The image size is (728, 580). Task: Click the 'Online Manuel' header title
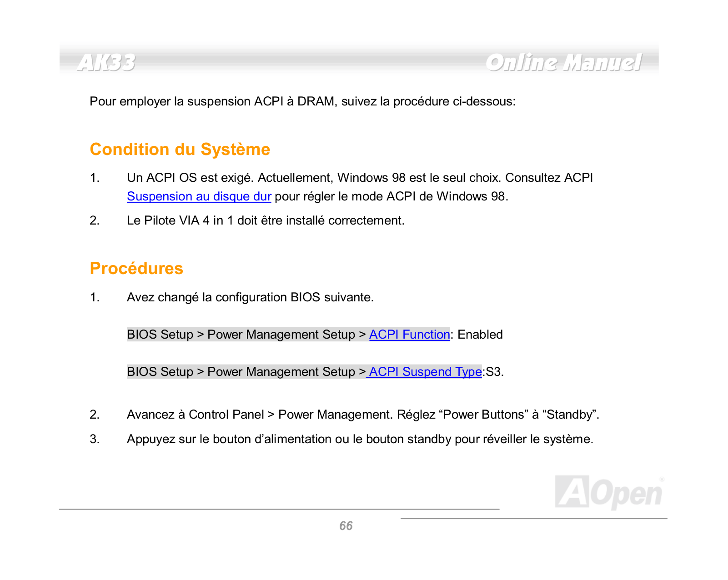pyautogui.click(x=564, y=63)
